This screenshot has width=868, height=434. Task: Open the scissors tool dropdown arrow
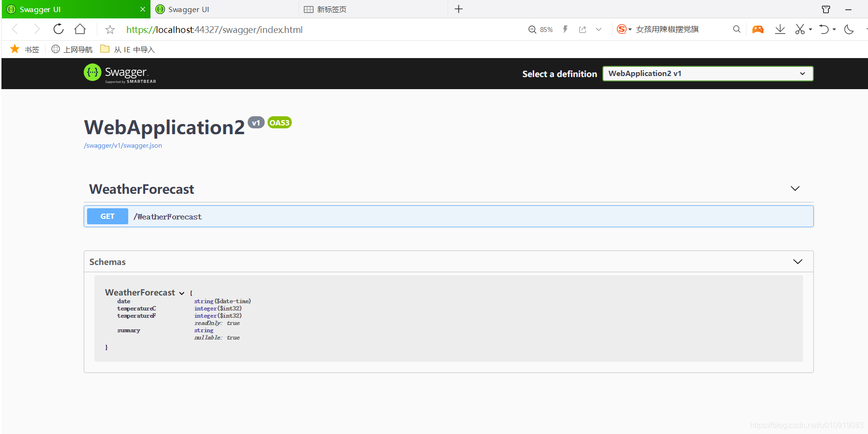(x=810, y=30)
